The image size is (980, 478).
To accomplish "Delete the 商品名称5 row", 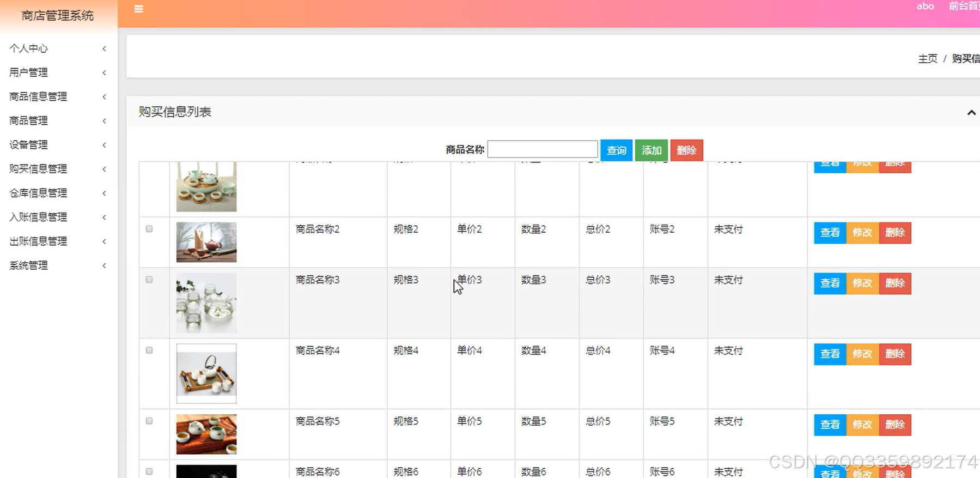I will click(895, 425).
